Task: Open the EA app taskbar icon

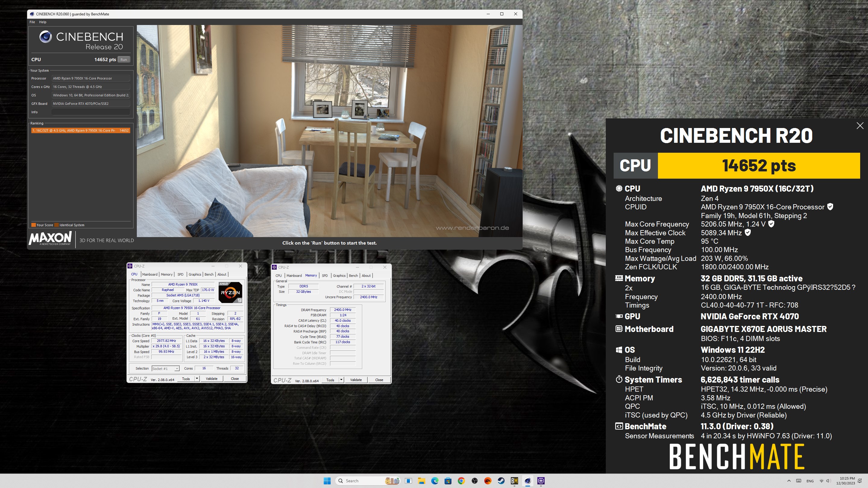Action: (x=488, y=480)
